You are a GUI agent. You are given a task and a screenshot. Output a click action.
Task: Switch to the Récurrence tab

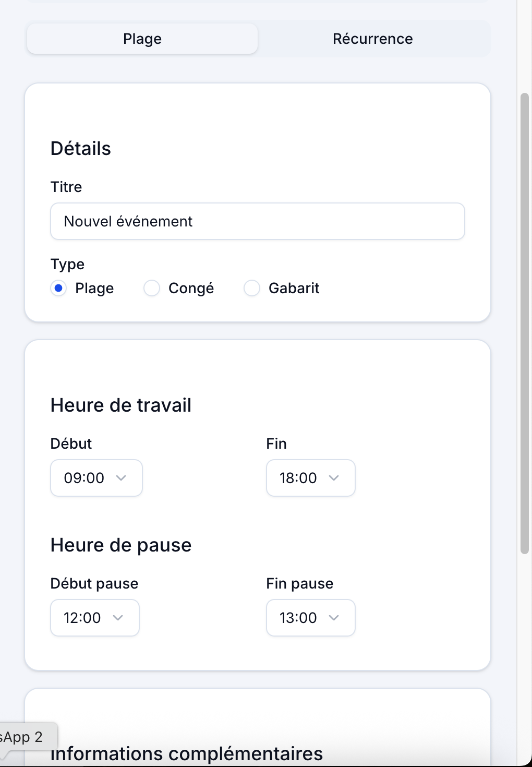[x=372, y=39]
